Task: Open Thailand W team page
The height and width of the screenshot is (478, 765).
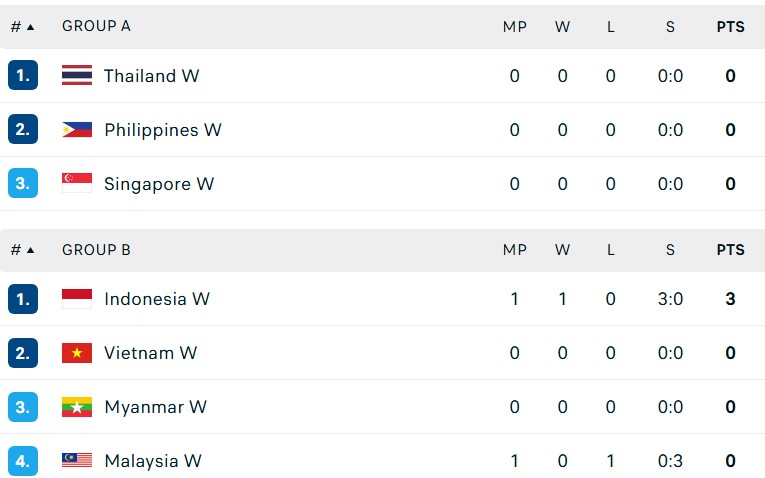Action: pos(151,76)
